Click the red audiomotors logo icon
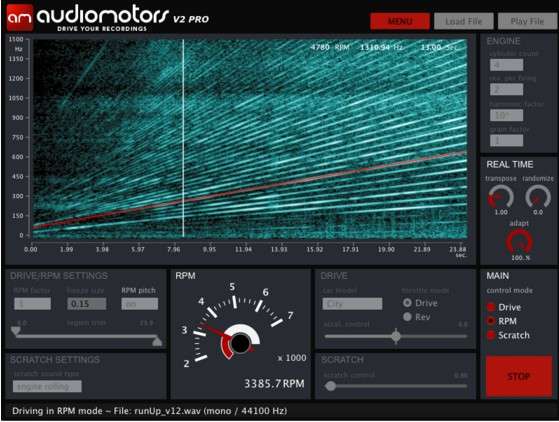 [x=20, y=17]
